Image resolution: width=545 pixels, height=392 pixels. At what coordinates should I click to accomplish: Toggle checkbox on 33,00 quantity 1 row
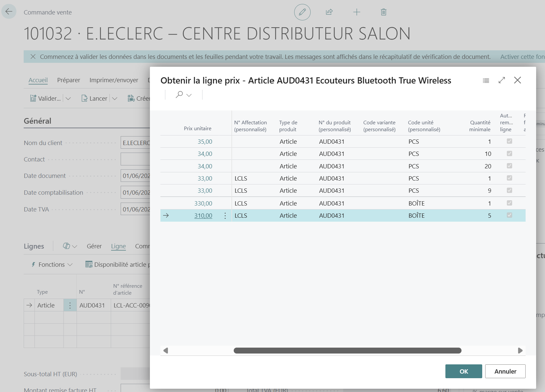(509, 178)
